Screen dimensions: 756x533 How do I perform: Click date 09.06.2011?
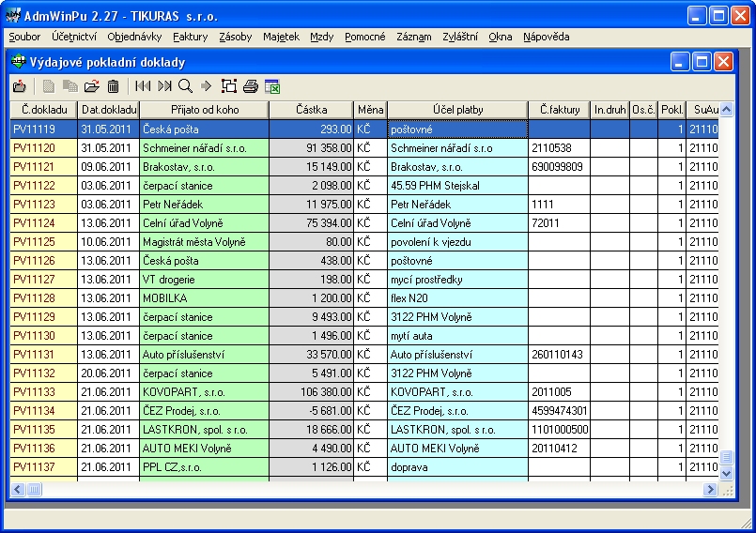coord(109,167)
